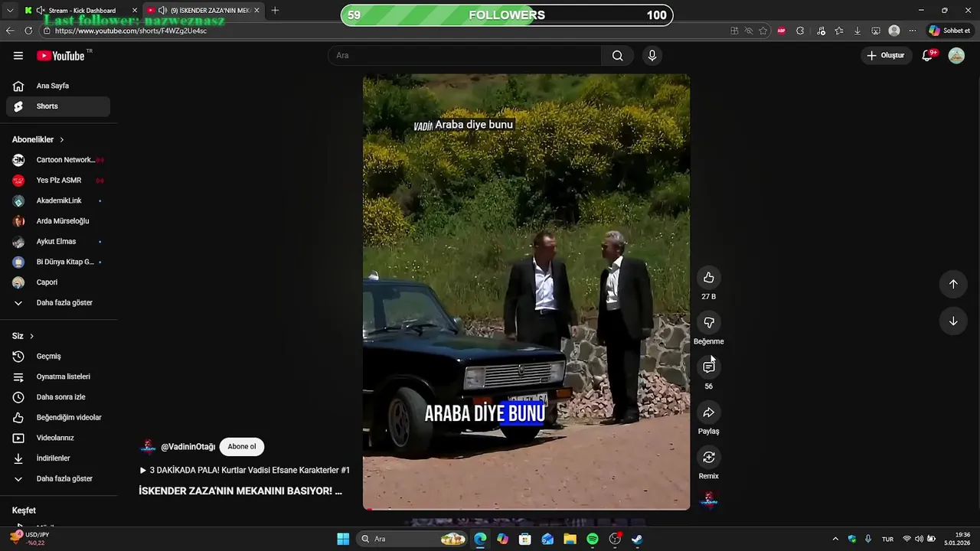Open Capori channel
The height and width of the screenshot is (551, 980).
click(58, 282)
